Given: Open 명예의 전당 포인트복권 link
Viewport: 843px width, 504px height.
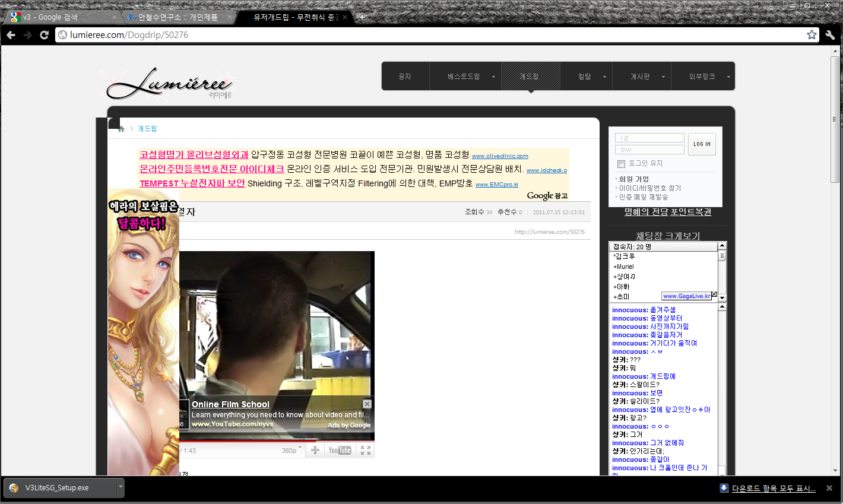Looking at the screenshot, I should pos(668,212).
